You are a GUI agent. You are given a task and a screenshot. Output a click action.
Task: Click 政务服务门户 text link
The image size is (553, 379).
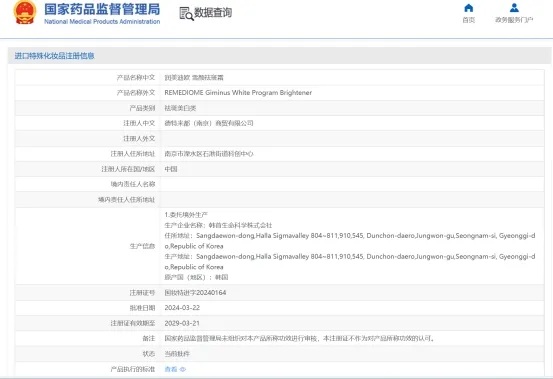pyautogui.click(x=514, y=20)
